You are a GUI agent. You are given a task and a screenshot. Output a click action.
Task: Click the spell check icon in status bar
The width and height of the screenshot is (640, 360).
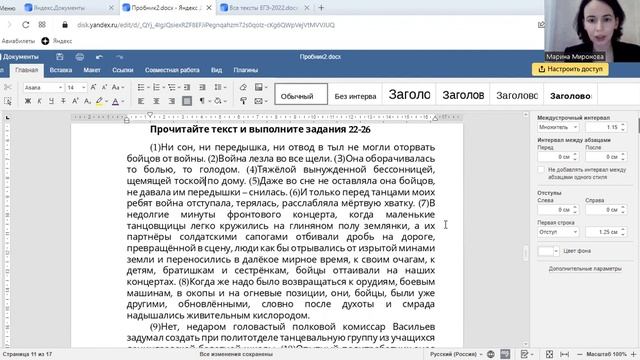(505, 354)
